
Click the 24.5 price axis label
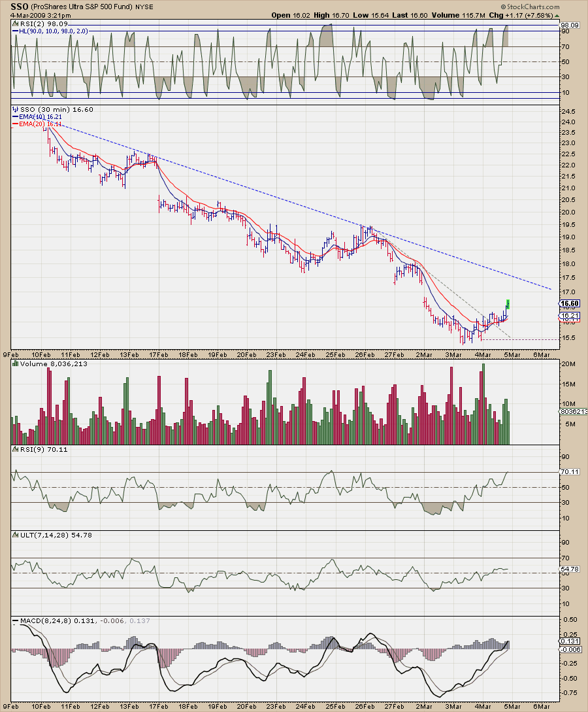click(568, 112)
